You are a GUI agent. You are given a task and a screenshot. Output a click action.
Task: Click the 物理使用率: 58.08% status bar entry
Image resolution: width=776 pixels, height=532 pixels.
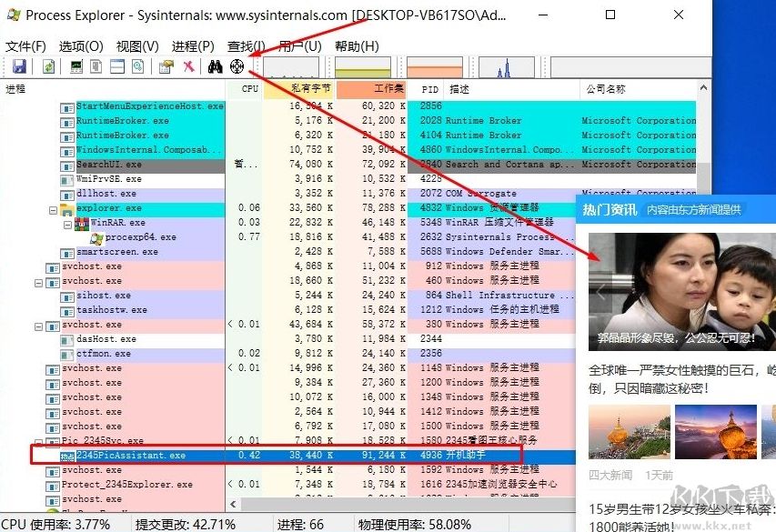[x=414, y=524]
